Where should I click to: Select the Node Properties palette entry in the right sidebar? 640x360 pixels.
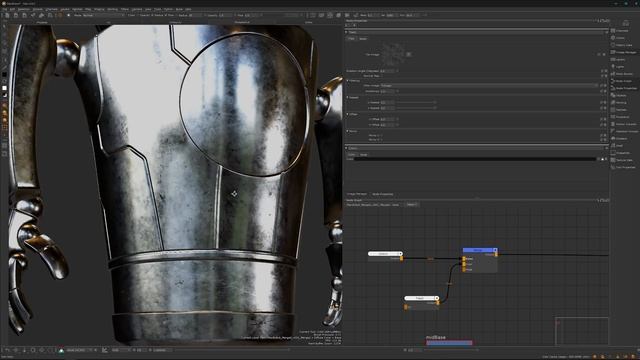(x=625, y=88)
